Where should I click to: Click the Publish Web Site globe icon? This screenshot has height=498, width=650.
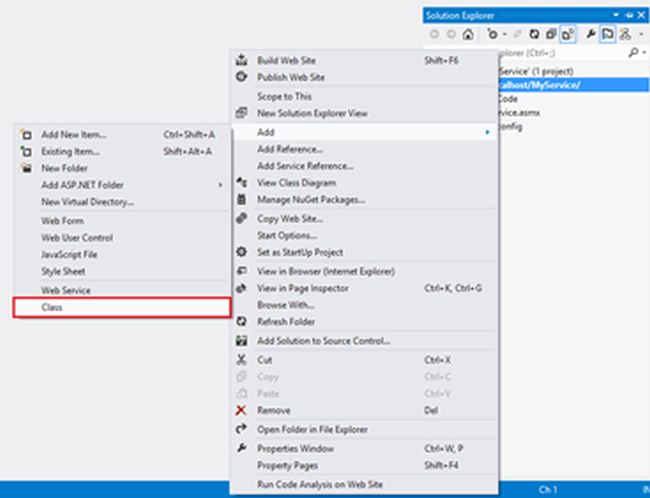tap(241, 77)
